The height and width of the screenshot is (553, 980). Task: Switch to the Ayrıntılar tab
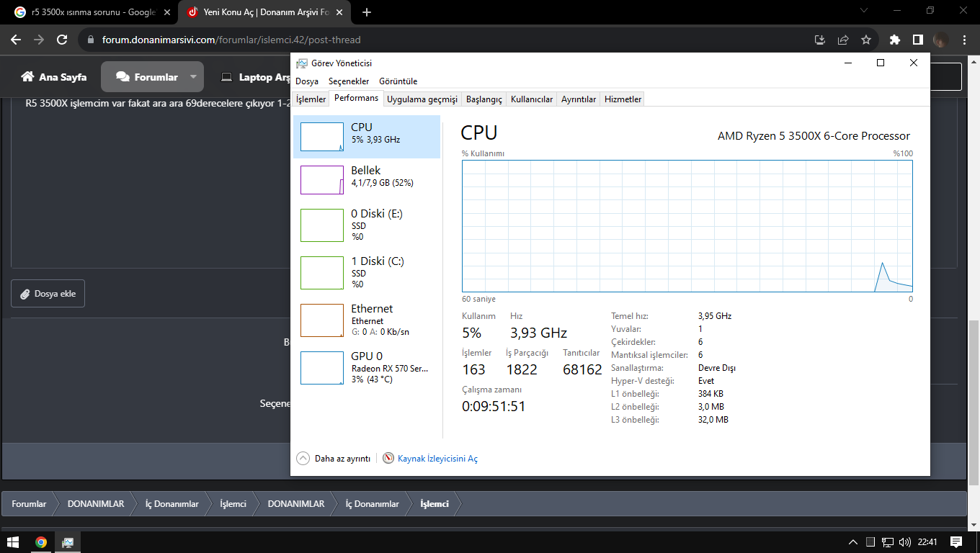[579, 99]
